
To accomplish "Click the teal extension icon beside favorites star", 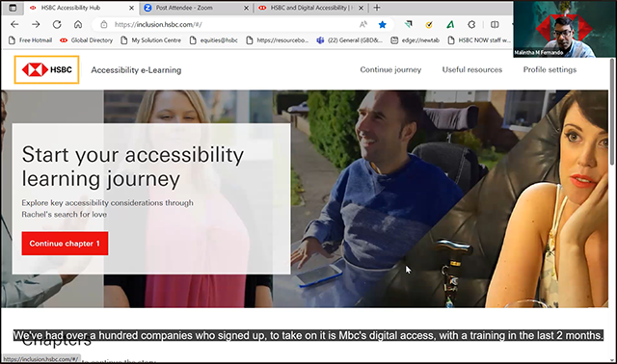I will tap(409, 24).
